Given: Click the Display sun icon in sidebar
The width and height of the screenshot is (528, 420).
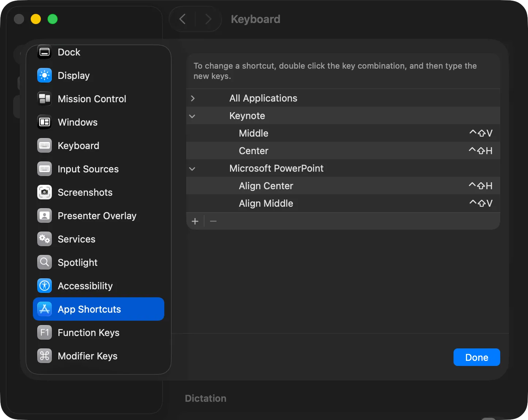Looking at the screenshot, I should 45,76.
